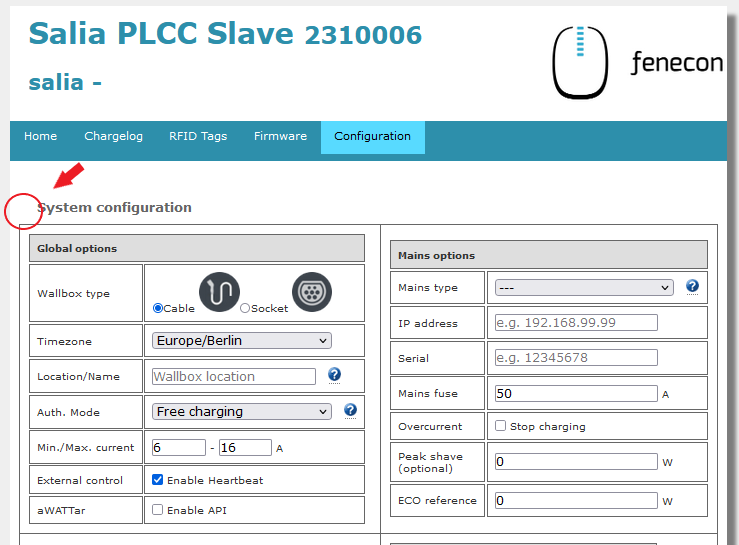
Task: Select the Socket wallbox type radio
Action: (x=245, y=308)
